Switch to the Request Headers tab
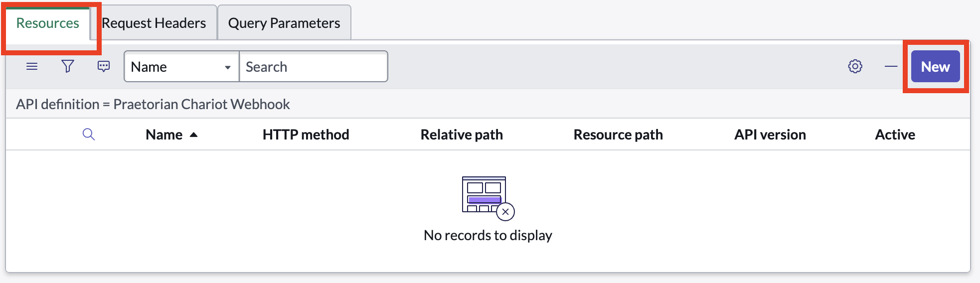The height and width of the screenshot is (283, 980). (x=154, y=23)
